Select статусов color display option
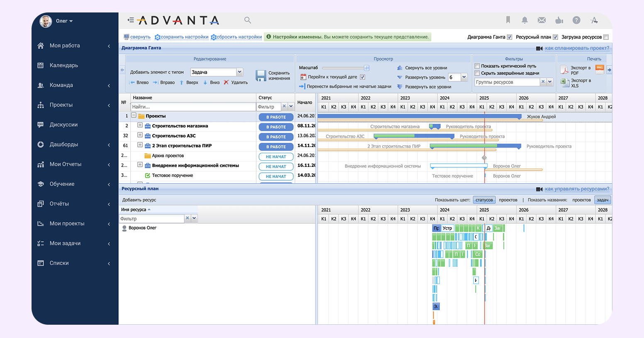644x338 pixels. coord(484,200)
